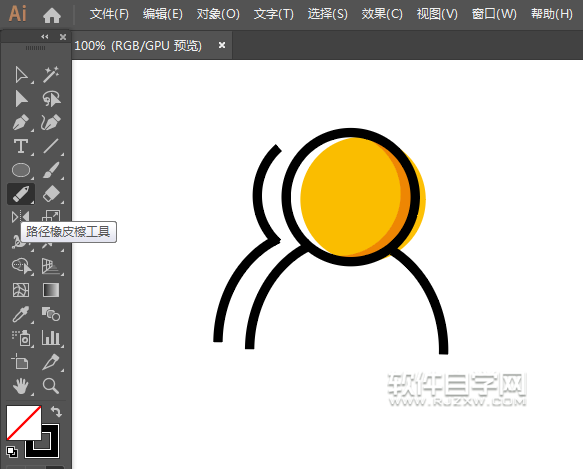Select the Shape Builder tool
The width and height of the screenshot is (583, 469).
[x=21, y=266]
